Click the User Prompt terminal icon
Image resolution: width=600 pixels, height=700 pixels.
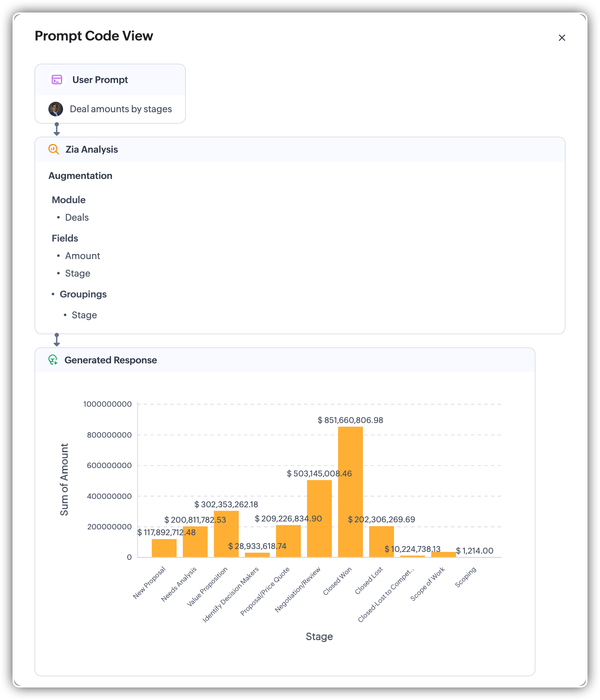coord(57,80)
